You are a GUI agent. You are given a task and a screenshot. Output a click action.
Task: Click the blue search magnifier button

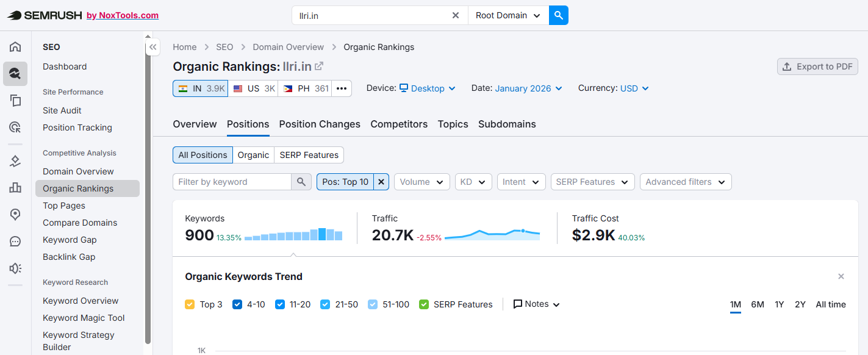(x=558, y=15)
